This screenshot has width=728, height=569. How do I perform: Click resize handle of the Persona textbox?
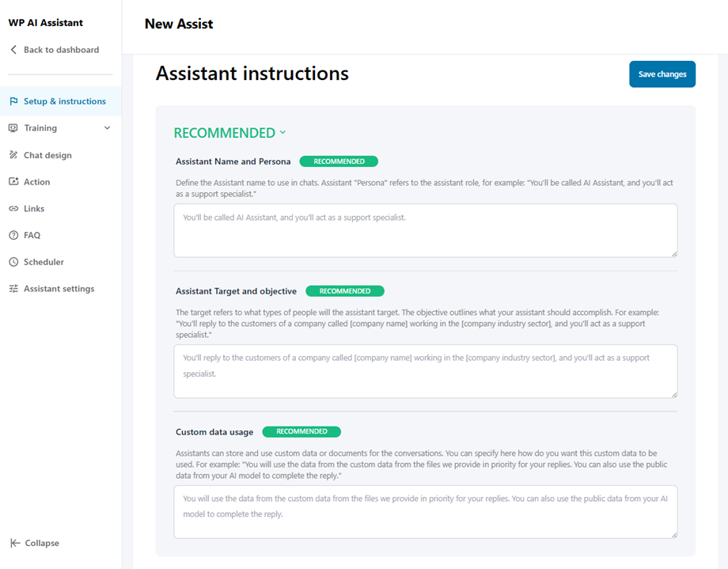pos(673,253)
